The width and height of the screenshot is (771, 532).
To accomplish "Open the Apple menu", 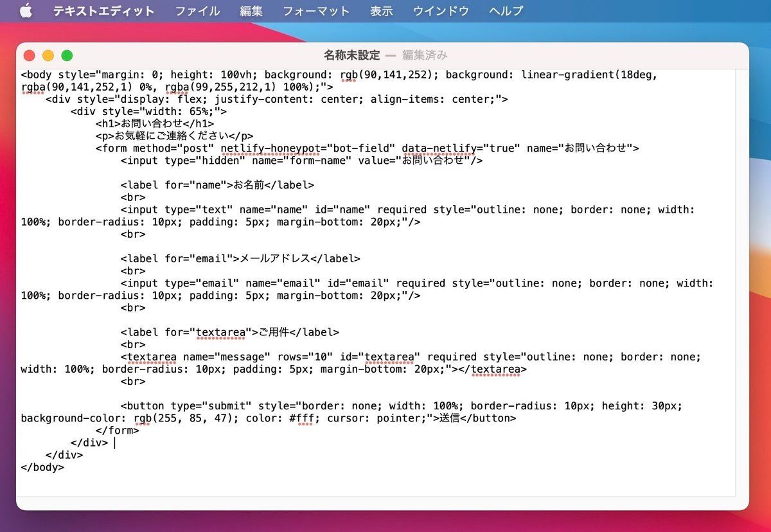I will (x=26, y=11).
